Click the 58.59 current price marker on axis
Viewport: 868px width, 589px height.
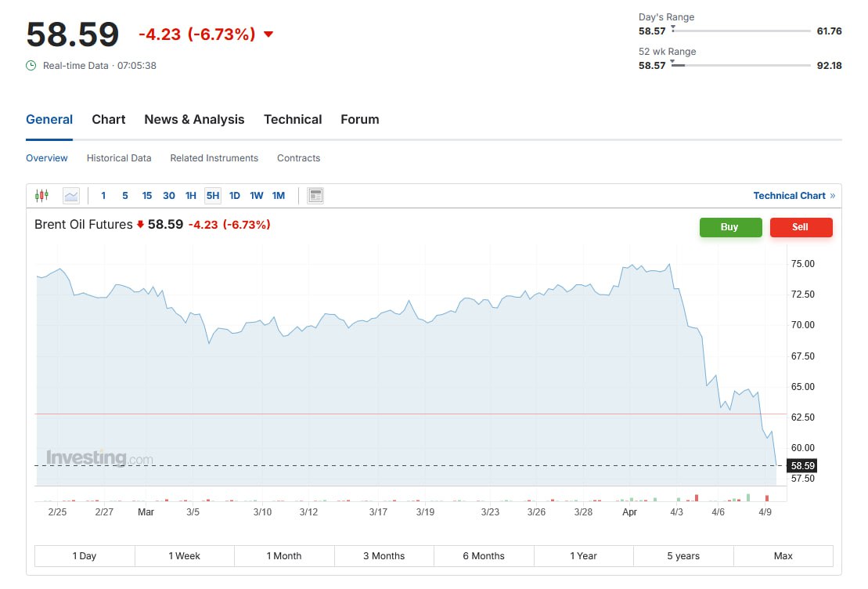pyautogui.click(x=802, y=465)
